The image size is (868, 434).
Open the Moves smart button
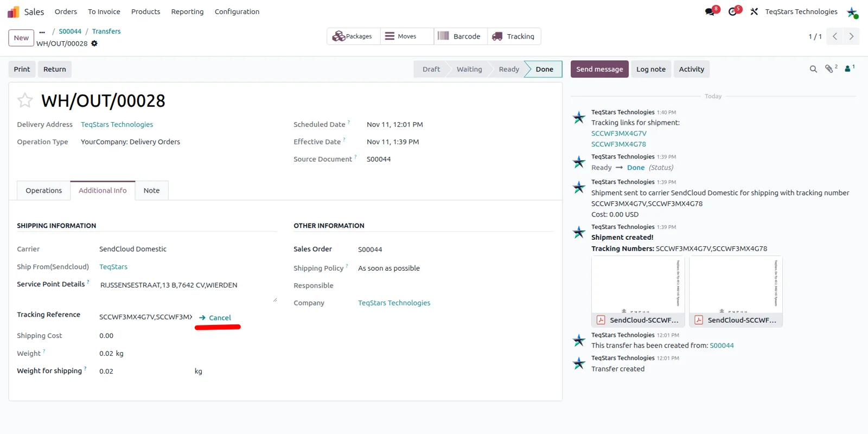point(407,36)
